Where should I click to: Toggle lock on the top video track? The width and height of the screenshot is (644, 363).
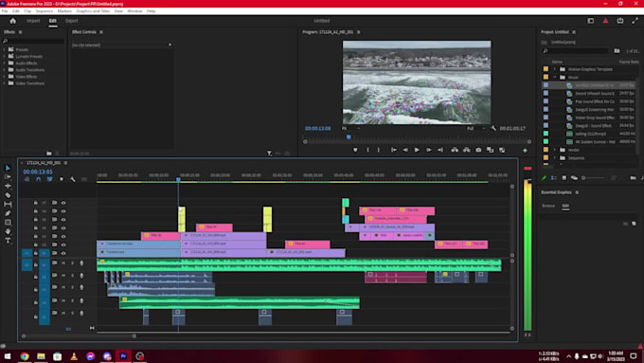coord(36,203)
